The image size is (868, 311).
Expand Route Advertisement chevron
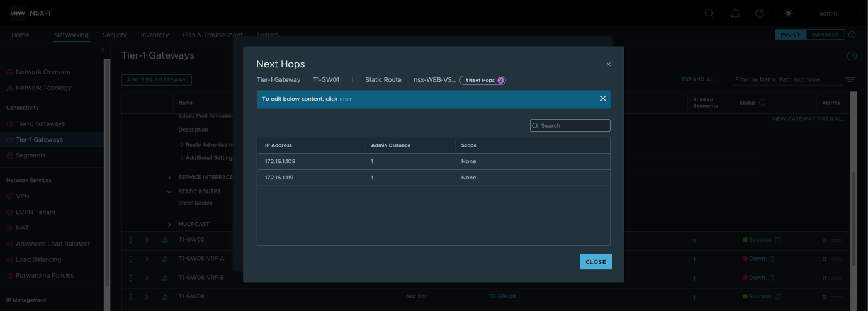(x=182, y=145)
